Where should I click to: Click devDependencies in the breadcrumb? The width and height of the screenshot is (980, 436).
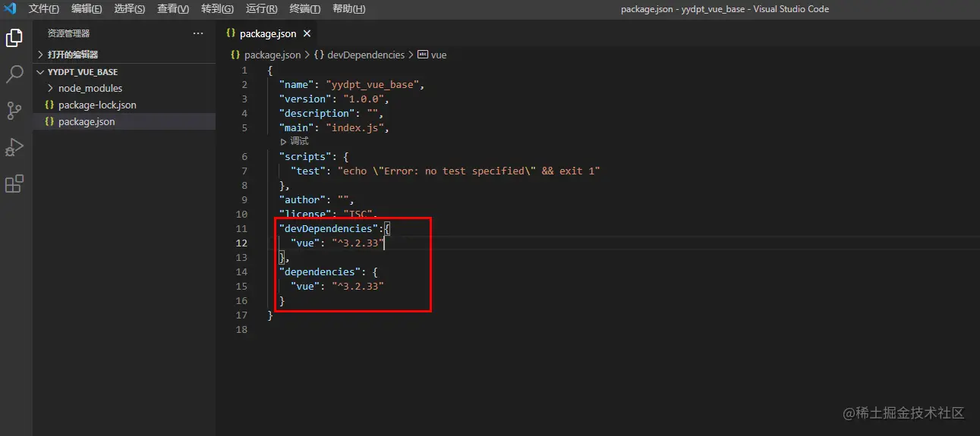366,55
